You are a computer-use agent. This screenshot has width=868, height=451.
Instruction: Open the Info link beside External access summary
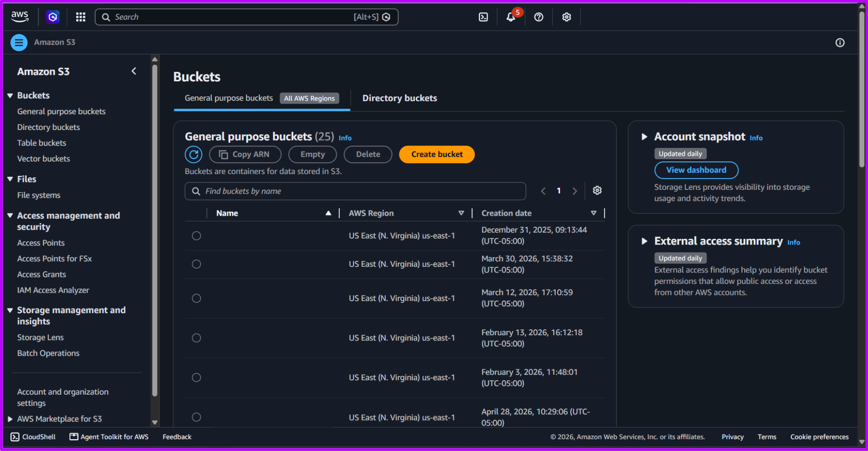coord(794,242)
